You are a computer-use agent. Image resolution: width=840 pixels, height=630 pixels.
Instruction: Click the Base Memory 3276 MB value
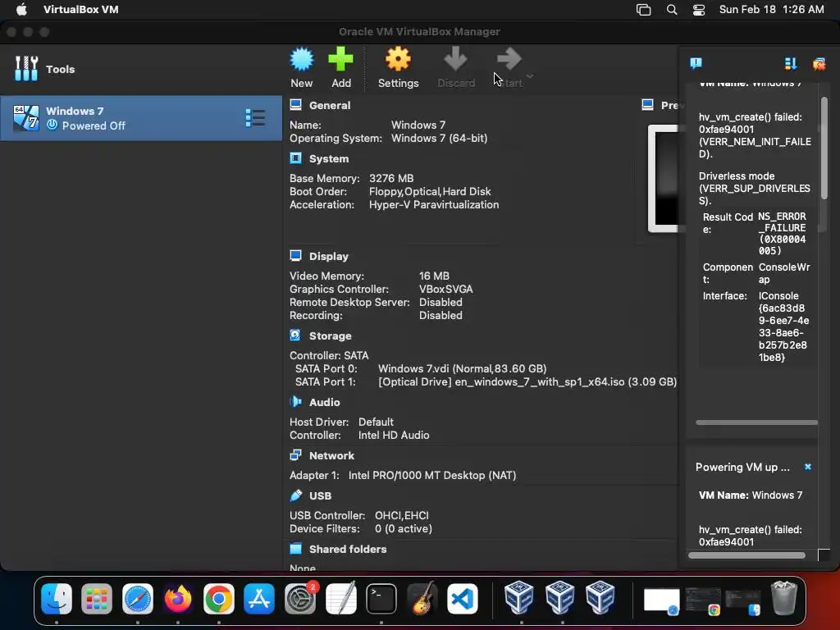click(391, 178)
